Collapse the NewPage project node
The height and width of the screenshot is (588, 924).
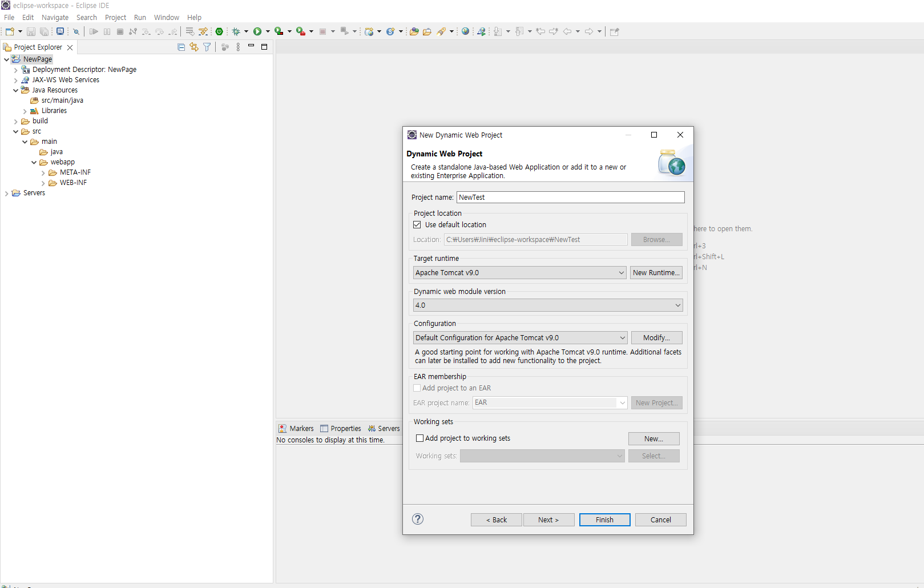coord(6,59)
